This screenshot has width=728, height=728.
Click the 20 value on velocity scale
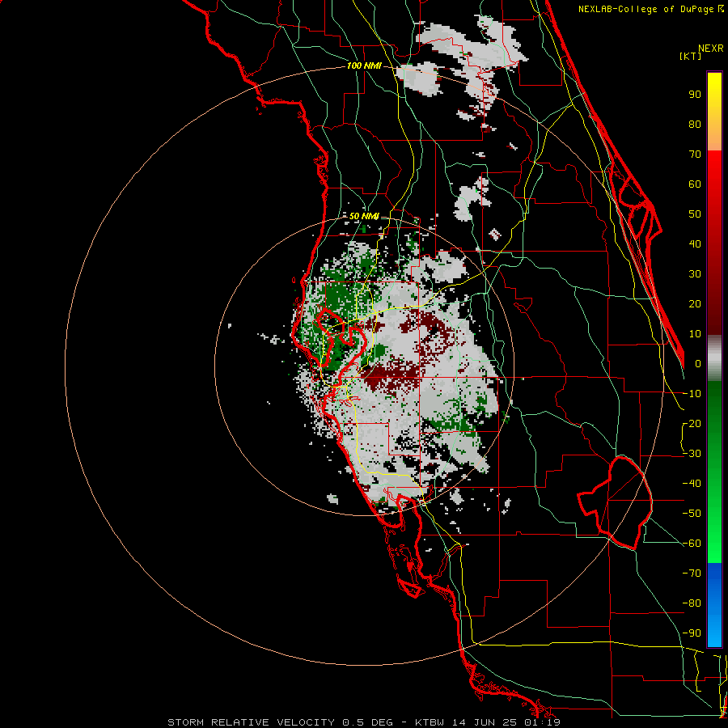695,304
